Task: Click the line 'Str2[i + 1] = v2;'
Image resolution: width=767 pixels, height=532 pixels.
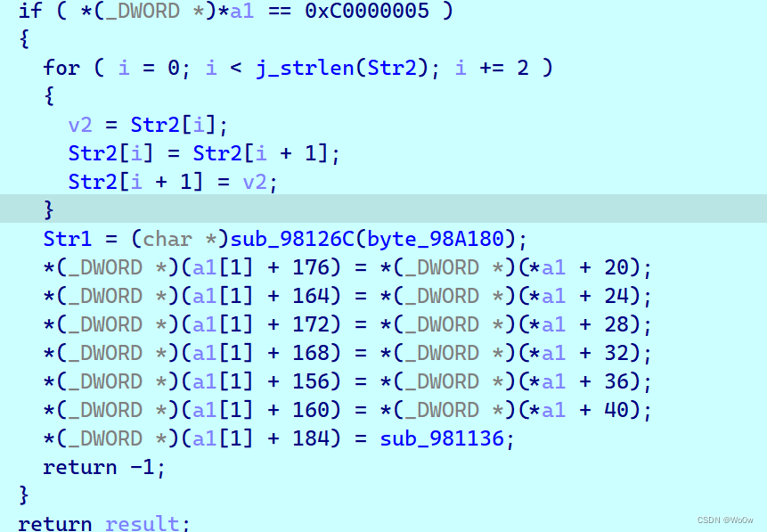Action: [173, 182]
